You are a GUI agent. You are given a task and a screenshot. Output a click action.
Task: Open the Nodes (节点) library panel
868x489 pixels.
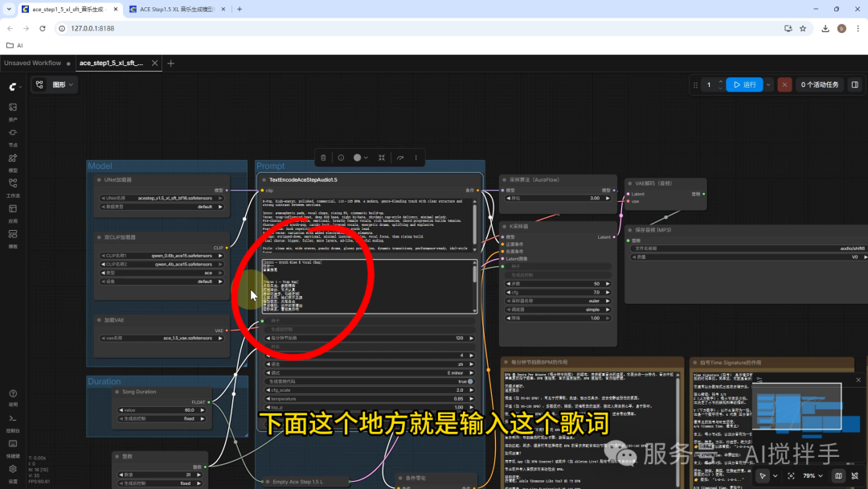13,136
